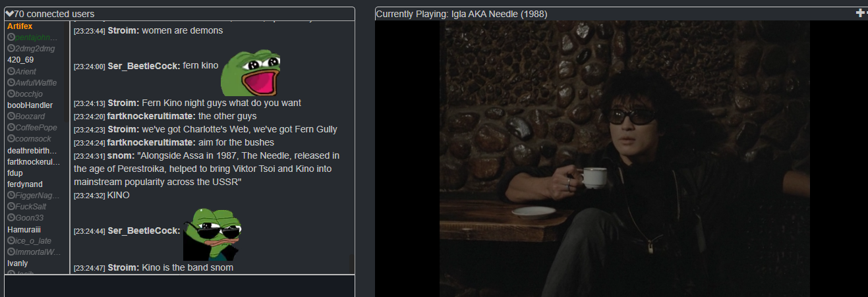This screenshot has height=297, width=868.
Task: Click the 'fern kino' chat message text
Action: 200,65
